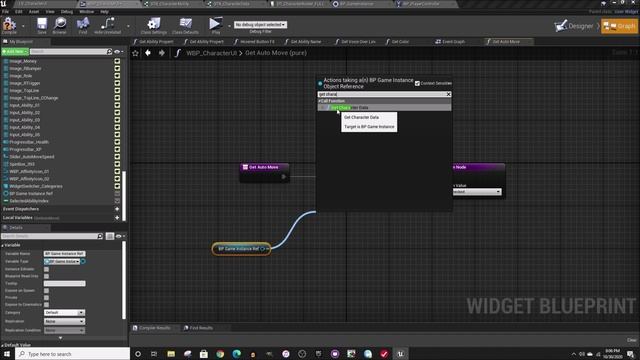The width and height of the screenshot is (640, 360).
Task: Compile the blueprint with Compile button
Action: click(x=9, y=25)
